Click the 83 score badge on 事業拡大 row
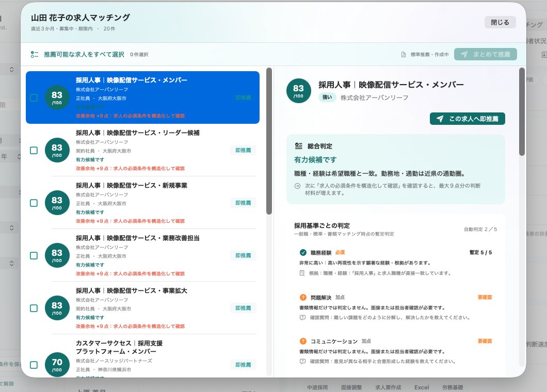This screenshot has width=547, height=392. click(x=57, y=308)
